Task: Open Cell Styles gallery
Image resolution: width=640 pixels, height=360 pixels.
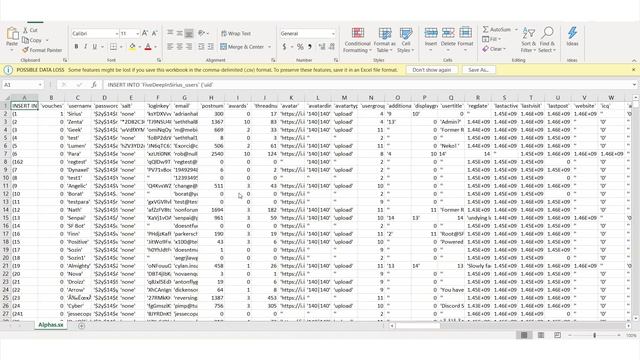Action: pos(406,40)
